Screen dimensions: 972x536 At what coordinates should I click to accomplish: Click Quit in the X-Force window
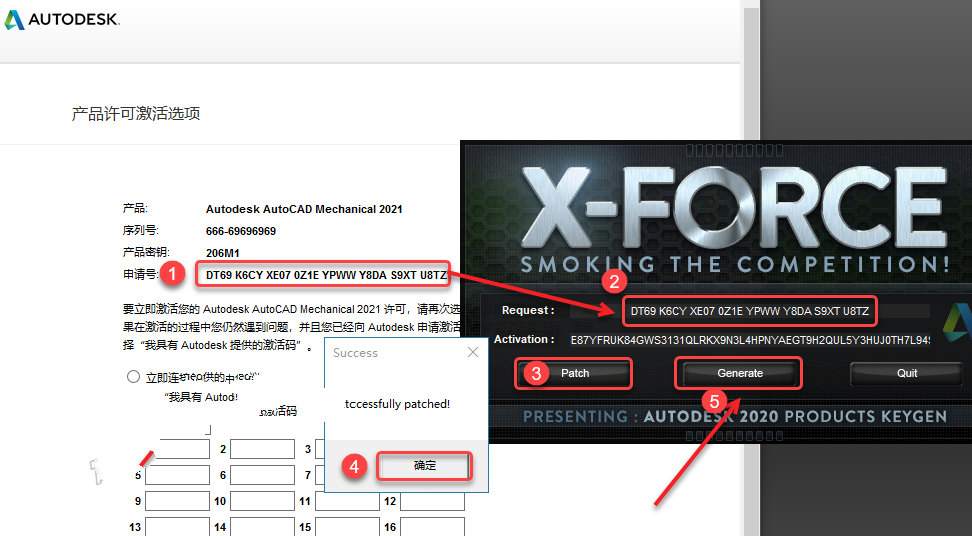coord(906,373)
